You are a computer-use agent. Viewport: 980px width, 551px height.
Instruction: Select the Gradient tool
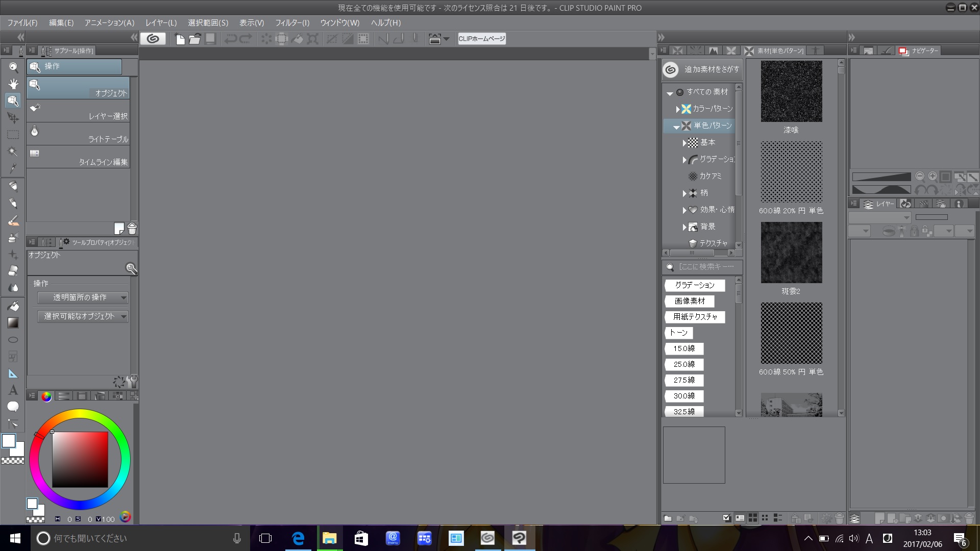click(13, 323)
